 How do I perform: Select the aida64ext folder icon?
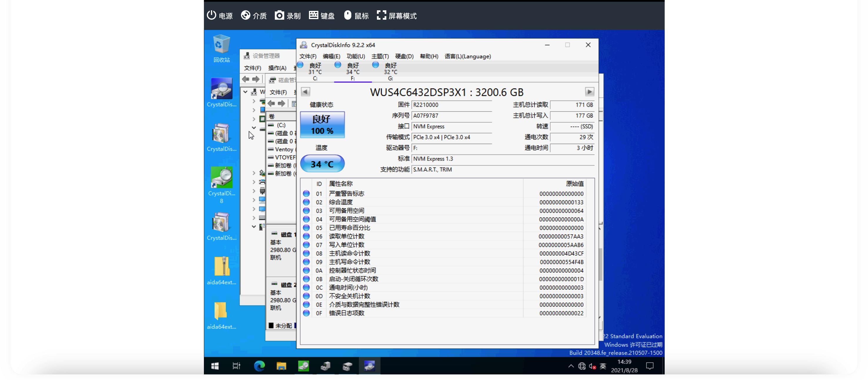click(x=221, y=315)
